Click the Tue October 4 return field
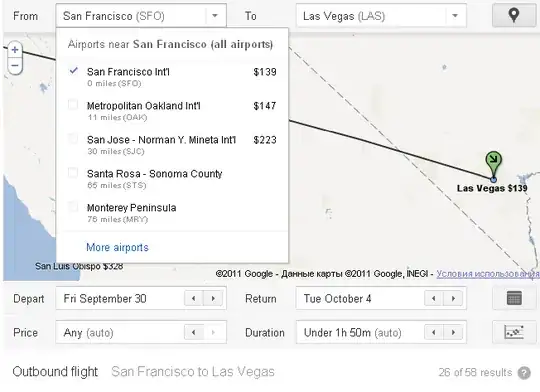540x392 pixels. (x=381, y=298)
